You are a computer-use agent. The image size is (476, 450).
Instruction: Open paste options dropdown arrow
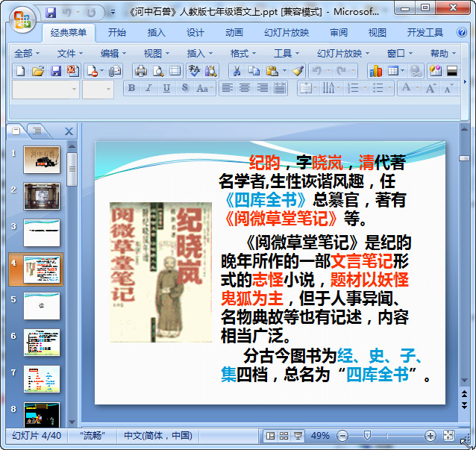pyautogui.click(x=284, y=71)
